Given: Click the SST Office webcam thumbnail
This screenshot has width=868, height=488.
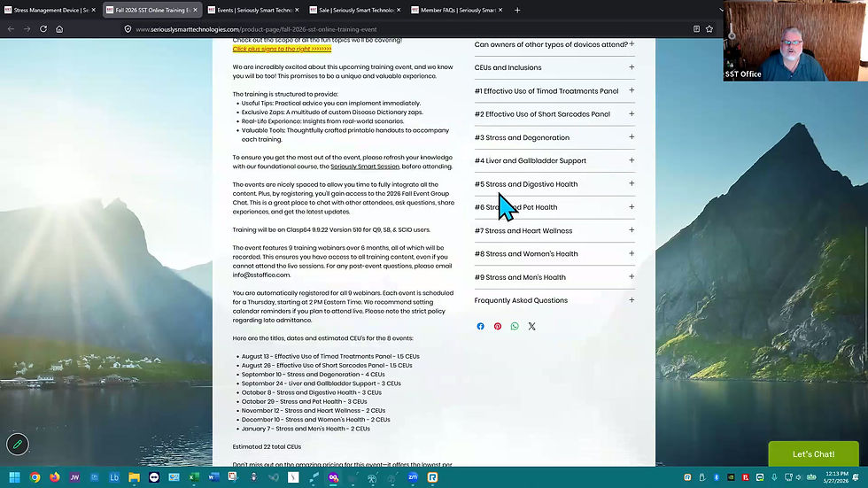Looking at the screenshot, I should click(795, 41).
